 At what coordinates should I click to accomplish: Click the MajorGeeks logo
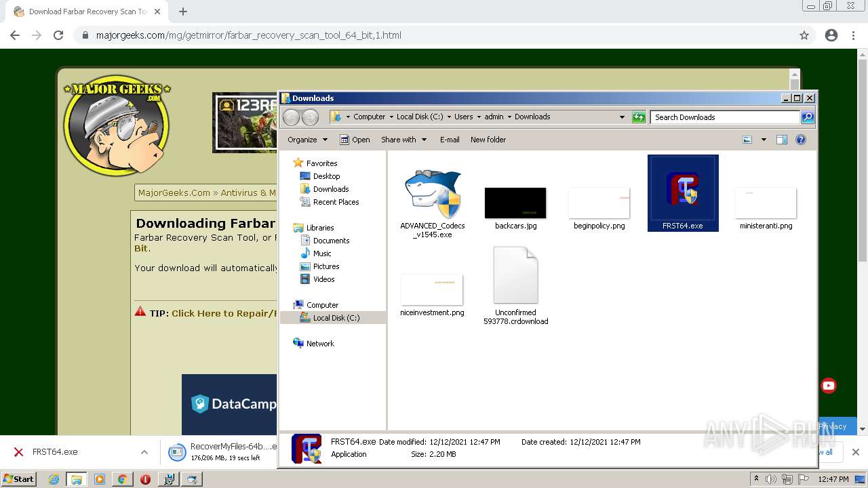pyautogui.click(x=117, y=125)
